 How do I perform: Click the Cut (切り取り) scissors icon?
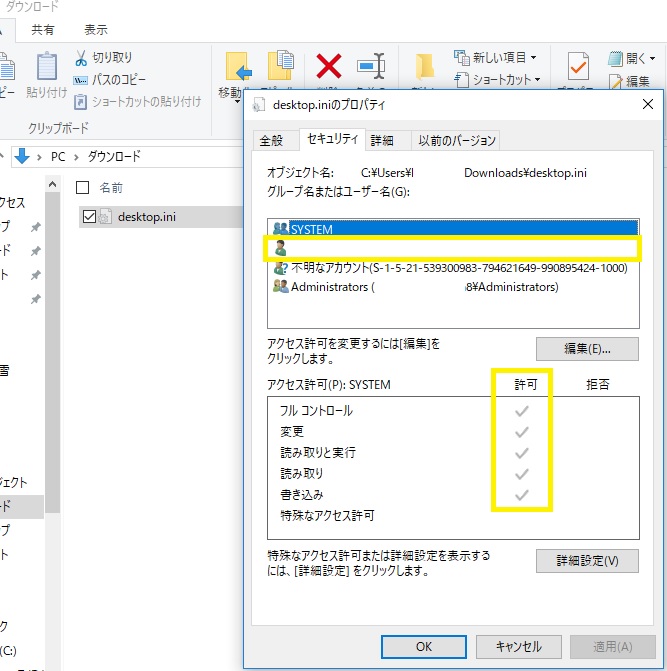point(83,57)
